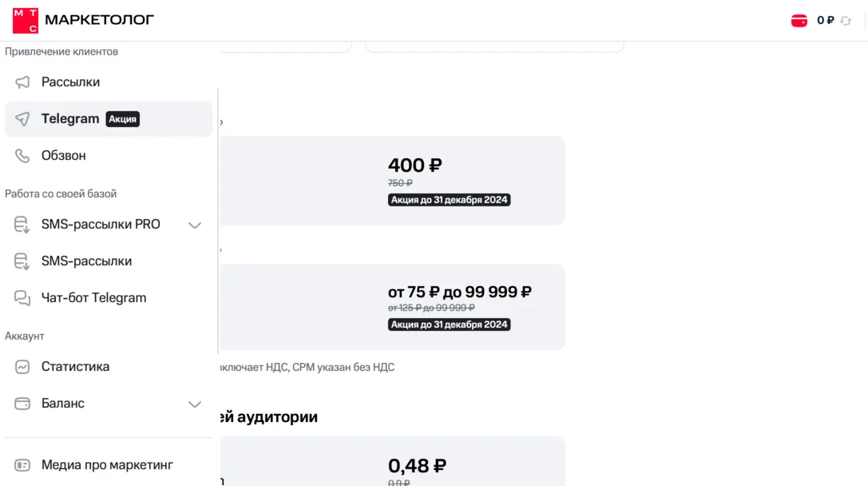Click the Акция badge next to Telegram
Screen dimensions: 868x486
point(123,119)
